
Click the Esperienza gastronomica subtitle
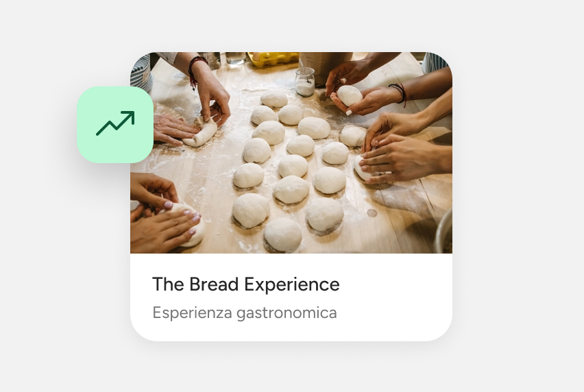click(244, 313)
